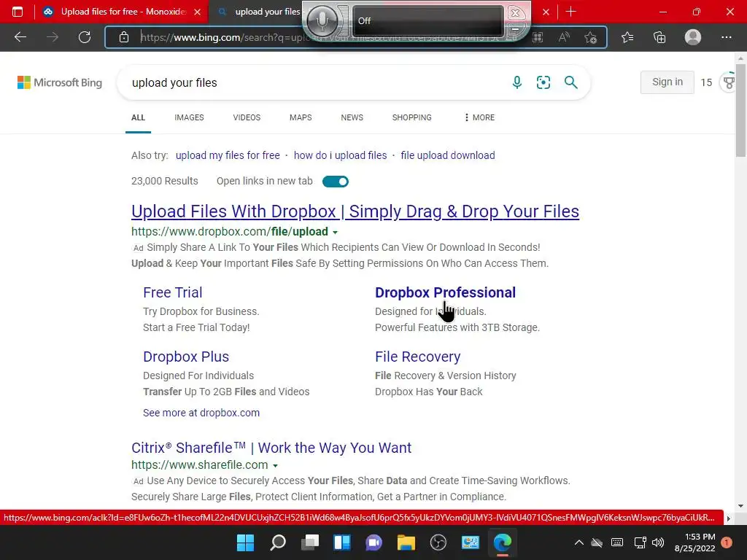The height and width of the screenshot is (560, 747).
Task: Switch to NEWS results
Action: (352, 117)
